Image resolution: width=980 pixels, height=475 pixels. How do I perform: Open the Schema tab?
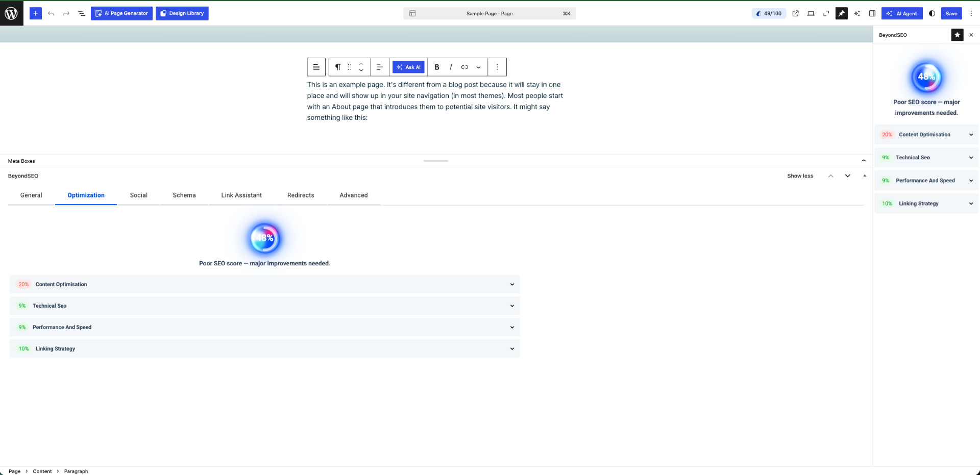(184, 195)
